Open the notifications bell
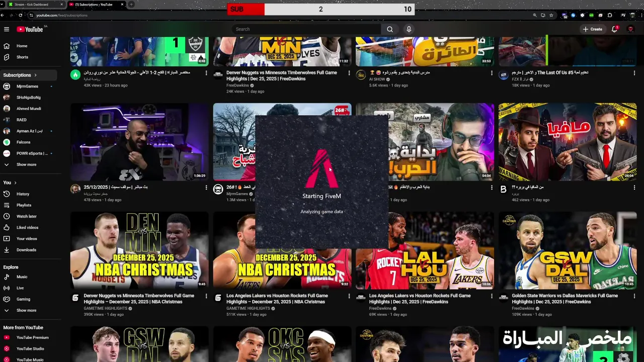 pyautogui.click(x=614, y=29)
